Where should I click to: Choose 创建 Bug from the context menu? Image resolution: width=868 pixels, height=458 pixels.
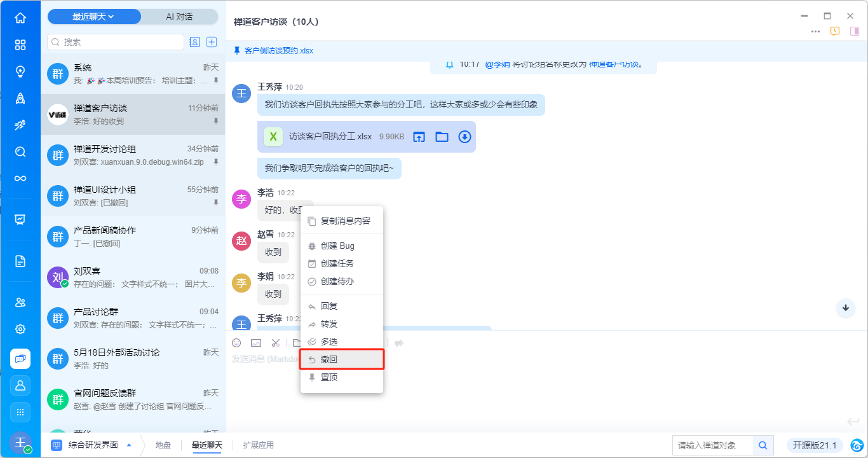(x=342, y=246)
